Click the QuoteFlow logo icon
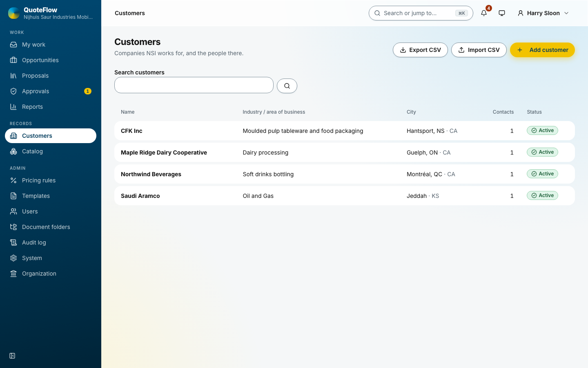Viewport: 588px width, 368px height. 14,13
